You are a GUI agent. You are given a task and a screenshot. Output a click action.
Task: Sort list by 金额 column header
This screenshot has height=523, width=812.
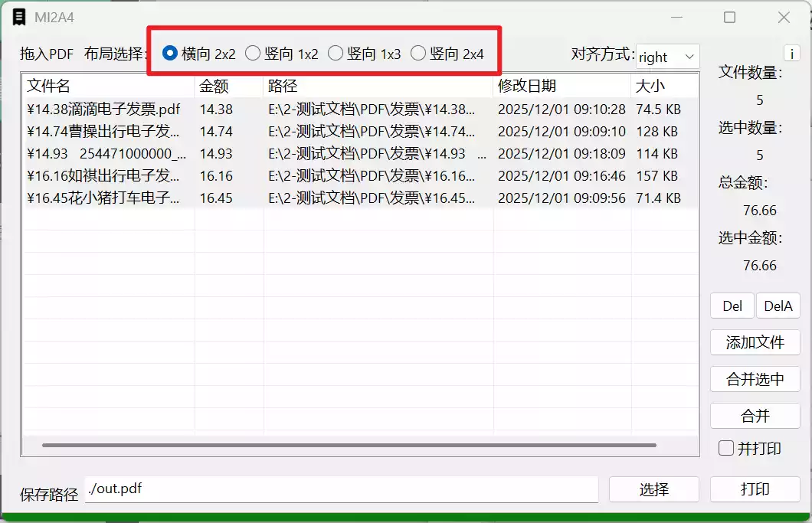point(228,86)
